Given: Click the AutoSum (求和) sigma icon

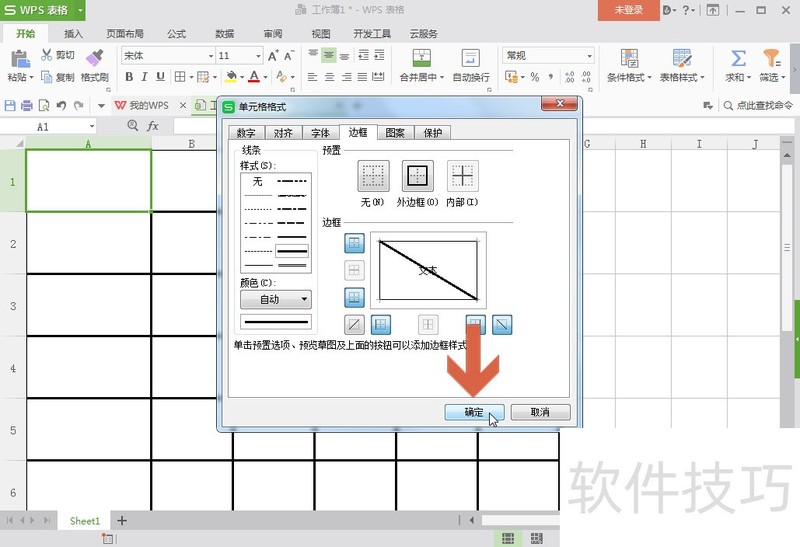Looking at the screenshot, I should [738, 58].
